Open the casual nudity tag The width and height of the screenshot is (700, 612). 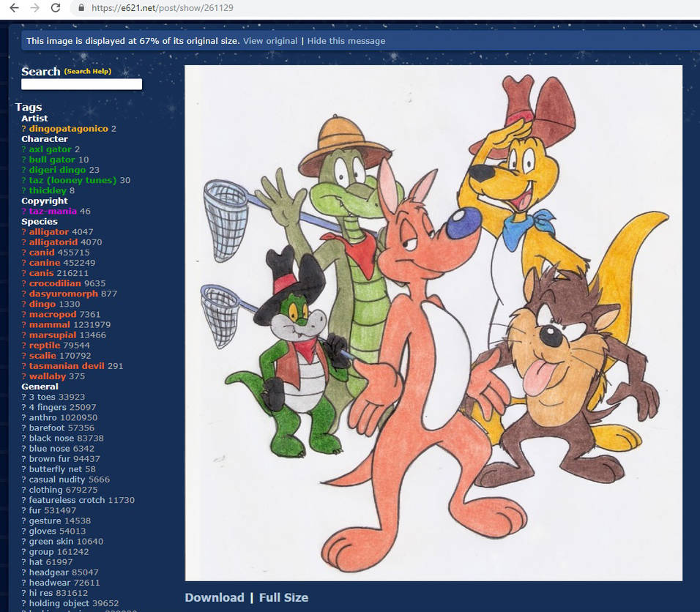[x=58, y=479]
